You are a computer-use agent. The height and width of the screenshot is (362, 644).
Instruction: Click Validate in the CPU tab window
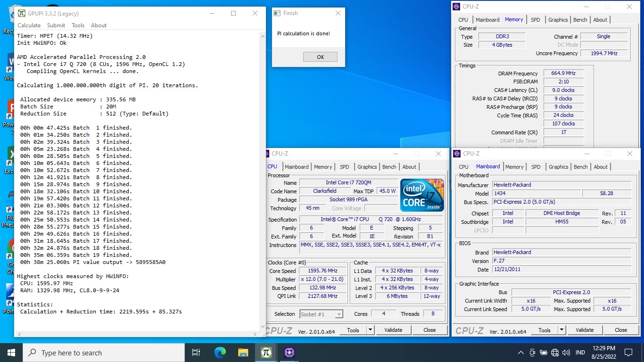(393, 330)
